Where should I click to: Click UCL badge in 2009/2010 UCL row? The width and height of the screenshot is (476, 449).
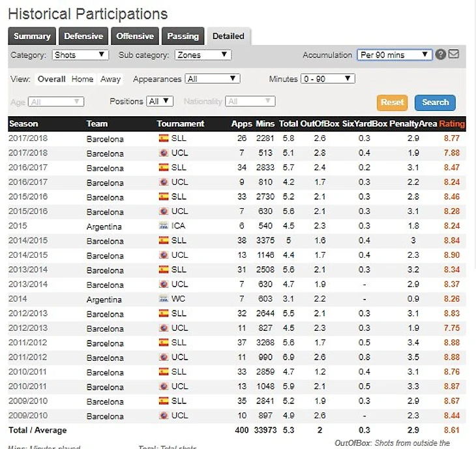(163, 415)
